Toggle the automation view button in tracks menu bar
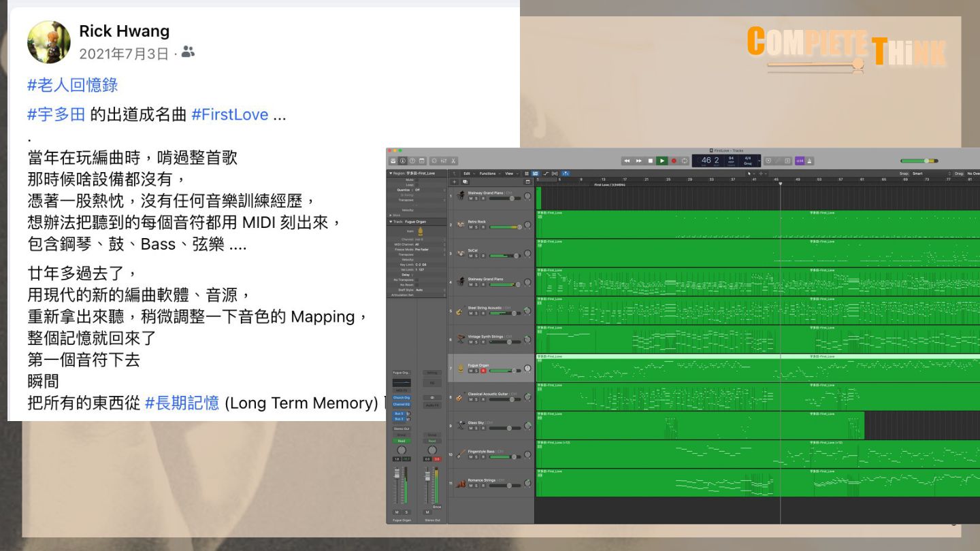This screenshot has width=980, height=551. coord(546,173)
